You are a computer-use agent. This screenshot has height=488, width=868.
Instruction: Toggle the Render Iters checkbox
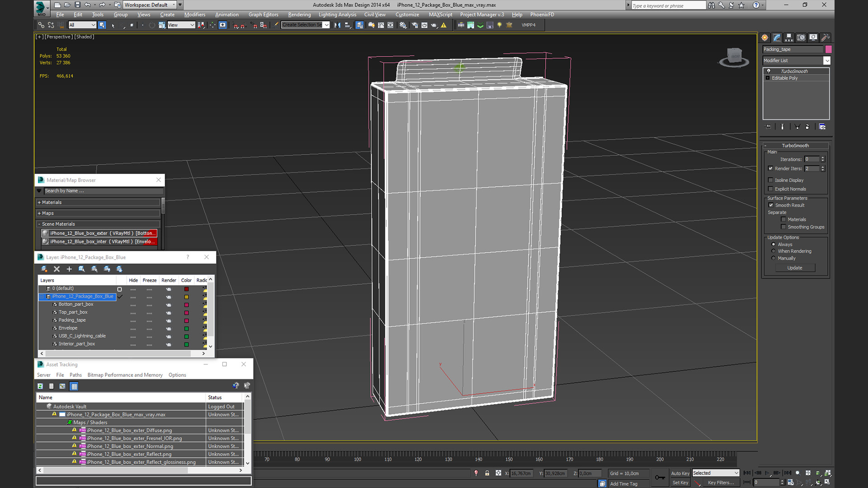pyautogui.click(x=770, y=169)
